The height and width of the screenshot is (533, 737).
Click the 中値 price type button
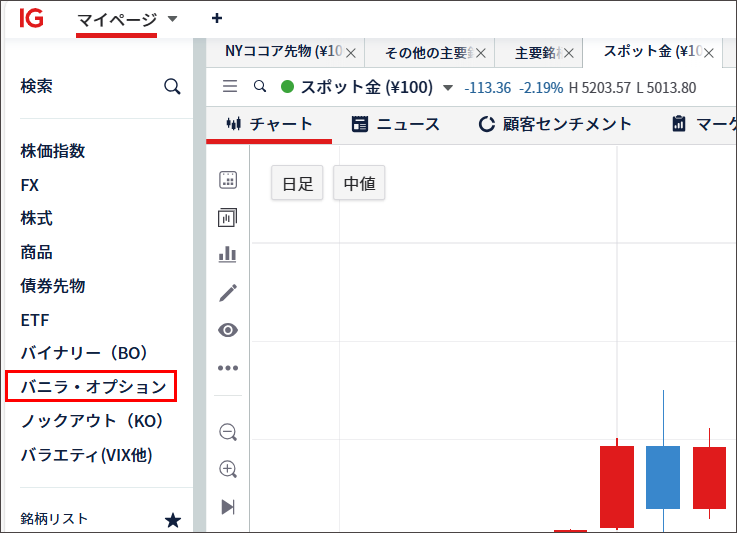click(x=359, y=184)
